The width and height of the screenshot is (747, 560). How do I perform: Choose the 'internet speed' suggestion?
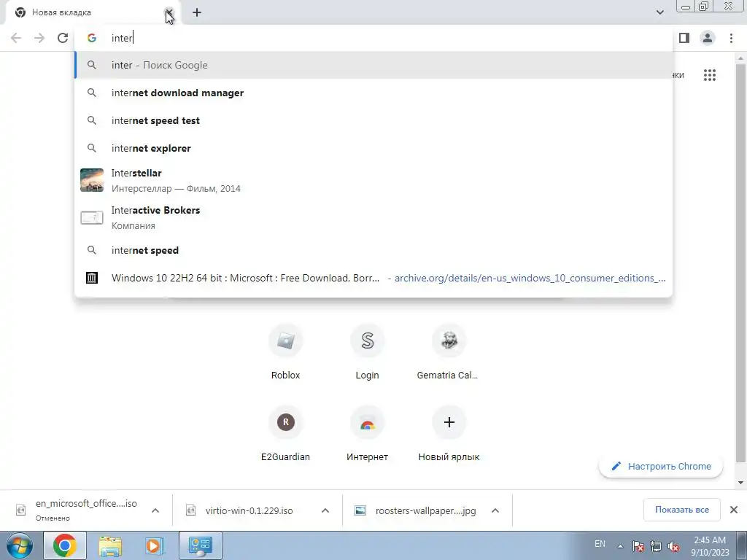(374, 251)
